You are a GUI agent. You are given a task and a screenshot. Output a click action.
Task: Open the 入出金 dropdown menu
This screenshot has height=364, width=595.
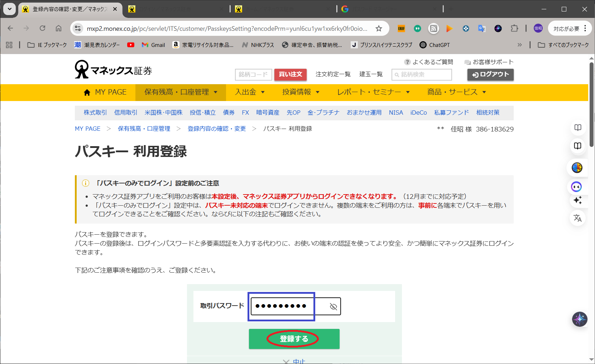[250, 92]
